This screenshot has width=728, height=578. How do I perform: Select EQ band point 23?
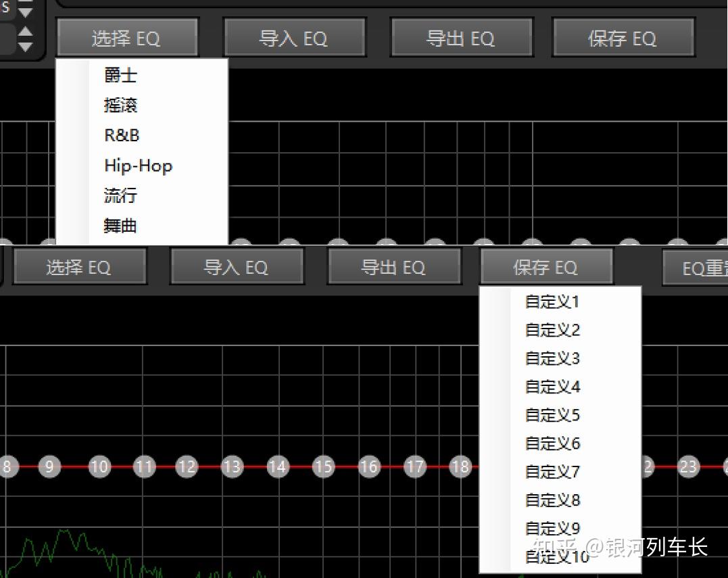click(x=688, y=466)
